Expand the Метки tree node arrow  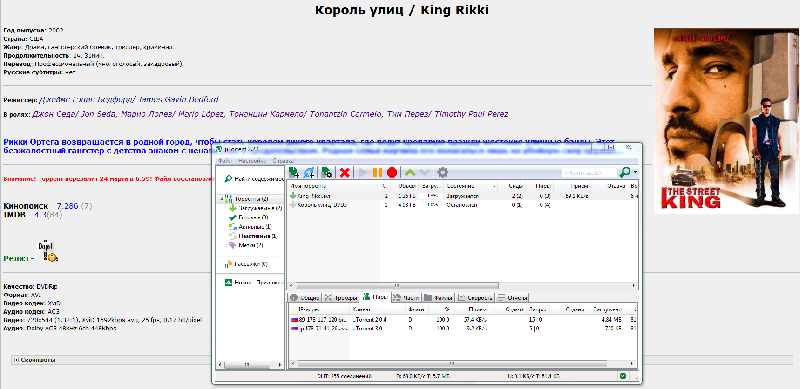click(226, 246)
